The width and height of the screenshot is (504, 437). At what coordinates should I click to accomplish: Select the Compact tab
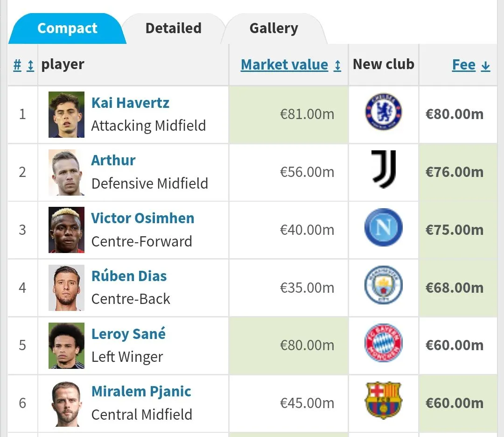point(67,28)
